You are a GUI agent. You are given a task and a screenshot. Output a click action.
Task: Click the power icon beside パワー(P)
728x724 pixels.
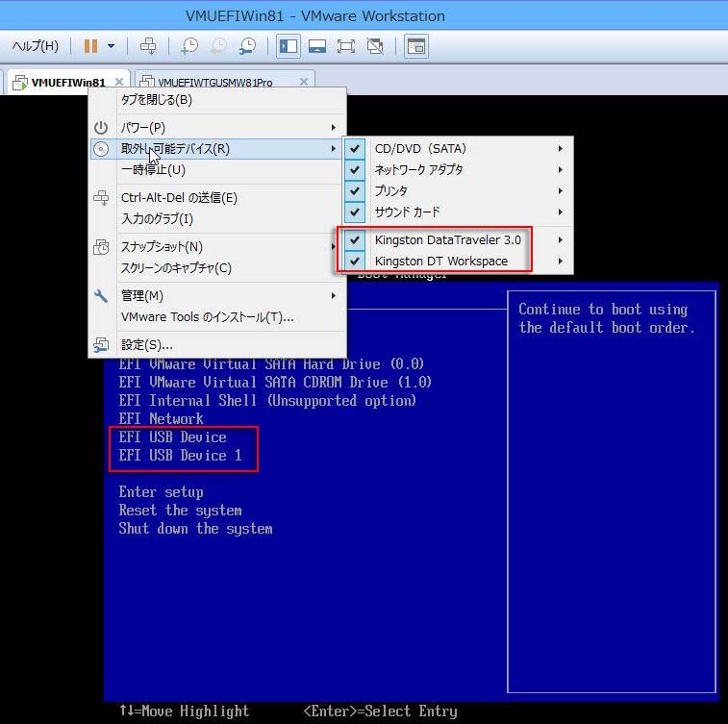(x=101, y=127)
